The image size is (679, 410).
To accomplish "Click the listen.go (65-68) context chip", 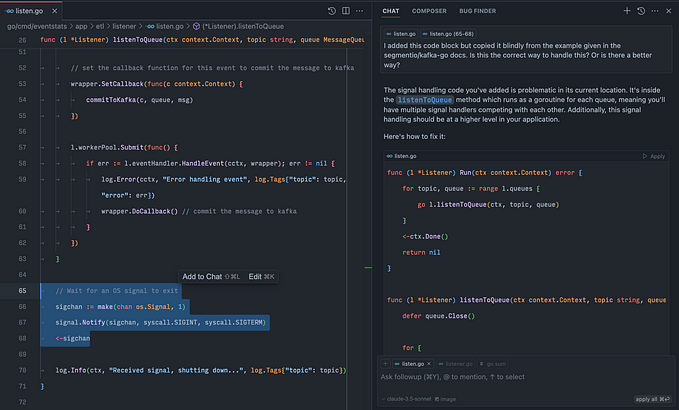I will (x=448, y=34).
